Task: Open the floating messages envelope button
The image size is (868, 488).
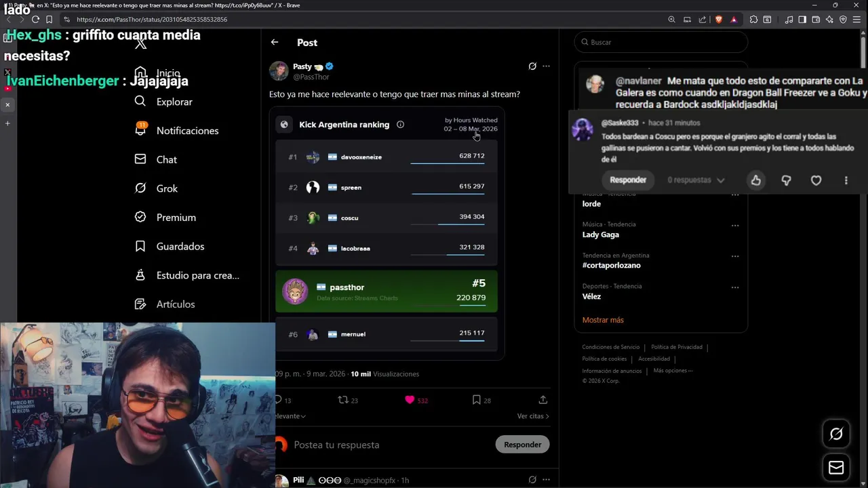Action: (x=836, y=468)
